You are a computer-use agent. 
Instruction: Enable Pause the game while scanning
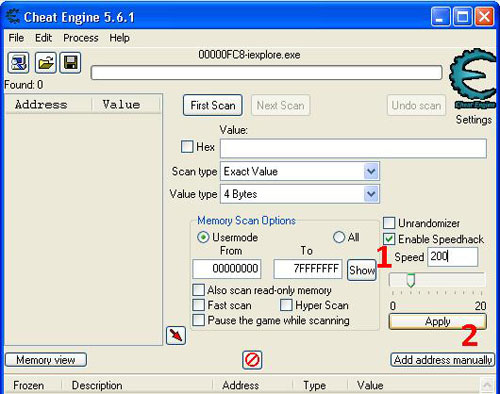point(198,320)
